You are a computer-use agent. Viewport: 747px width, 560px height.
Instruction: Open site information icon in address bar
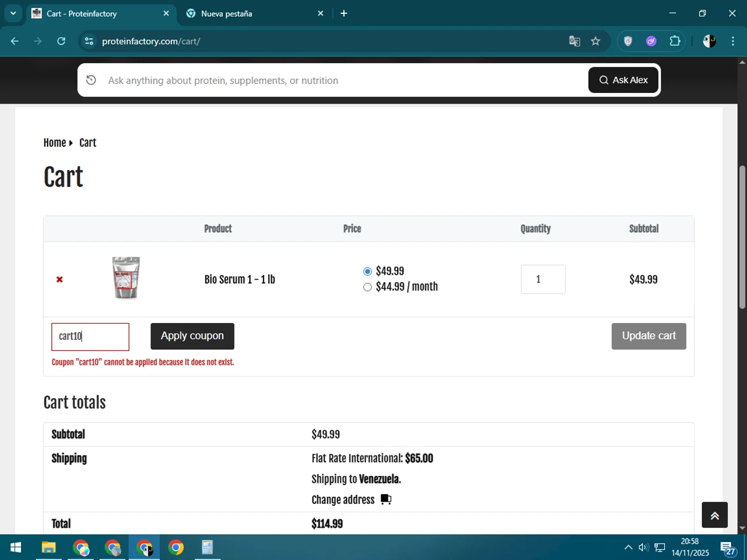[x=89, y=41]
